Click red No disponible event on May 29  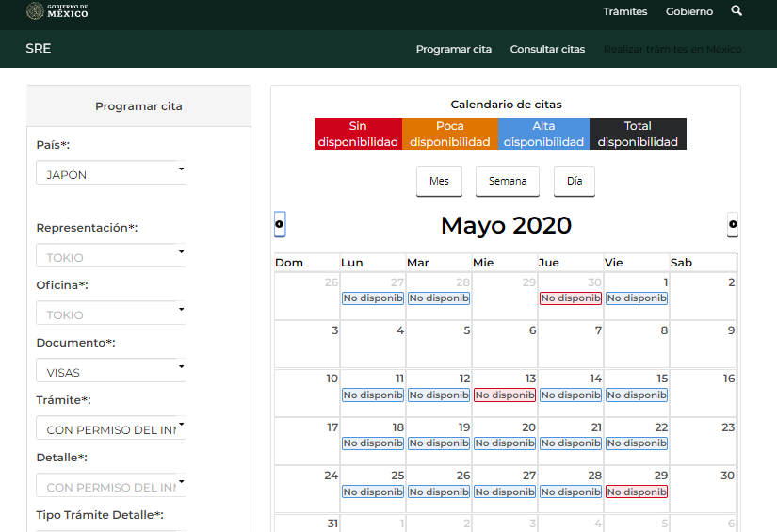point(637,492)
